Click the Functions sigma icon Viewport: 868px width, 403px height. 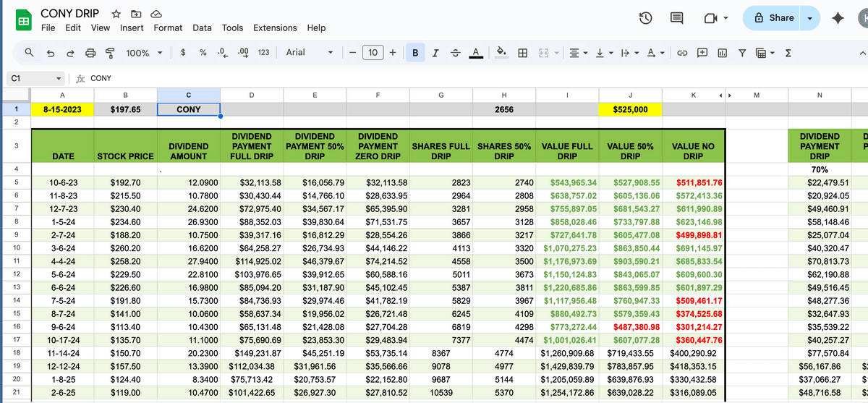coord(788,53)
